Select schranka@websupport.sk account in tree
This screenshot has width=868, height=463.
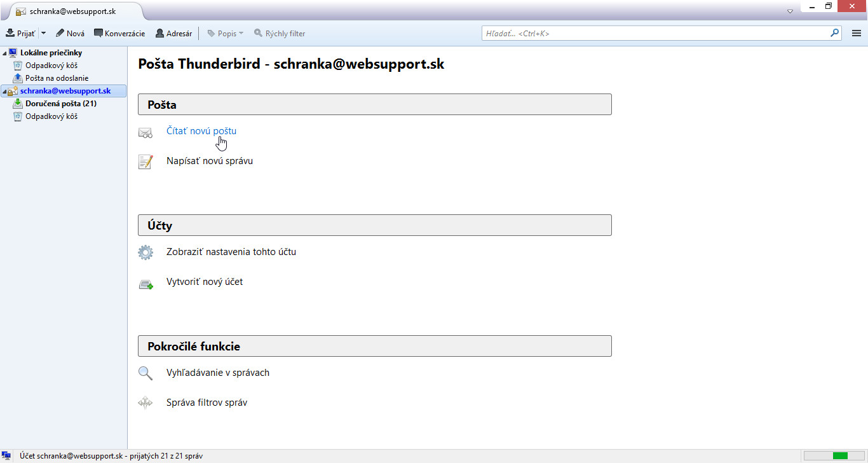65,91
